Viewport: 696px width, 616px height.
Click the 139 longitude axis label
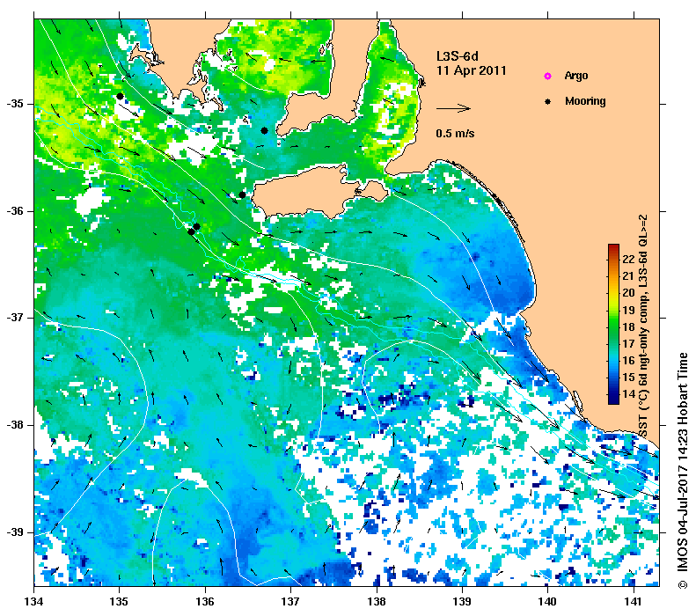point(463,602)
